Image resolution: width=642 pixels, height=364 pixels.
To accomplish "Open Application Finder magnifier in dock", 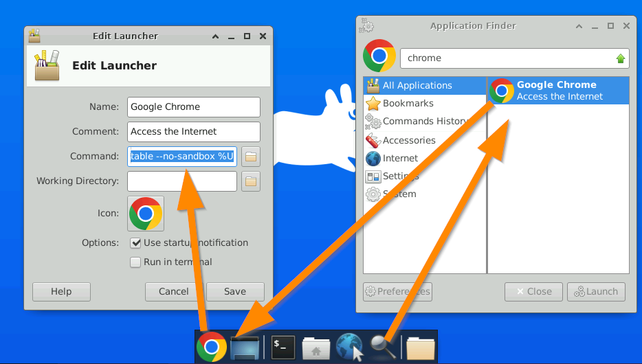I will [383, 347].
